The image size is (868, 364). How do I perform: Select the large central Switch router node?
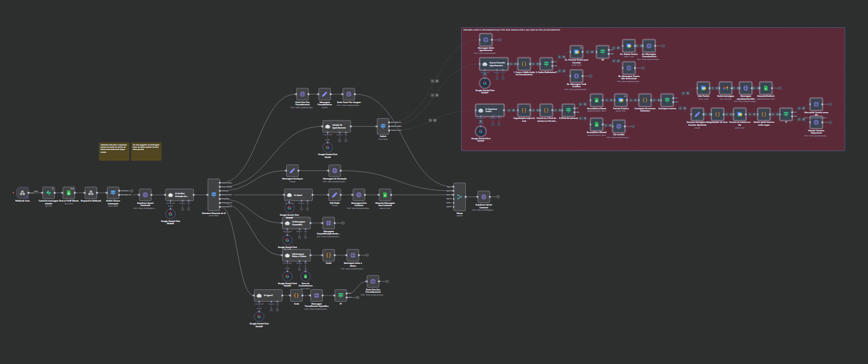pyautogui.click(x=214, y=195)
